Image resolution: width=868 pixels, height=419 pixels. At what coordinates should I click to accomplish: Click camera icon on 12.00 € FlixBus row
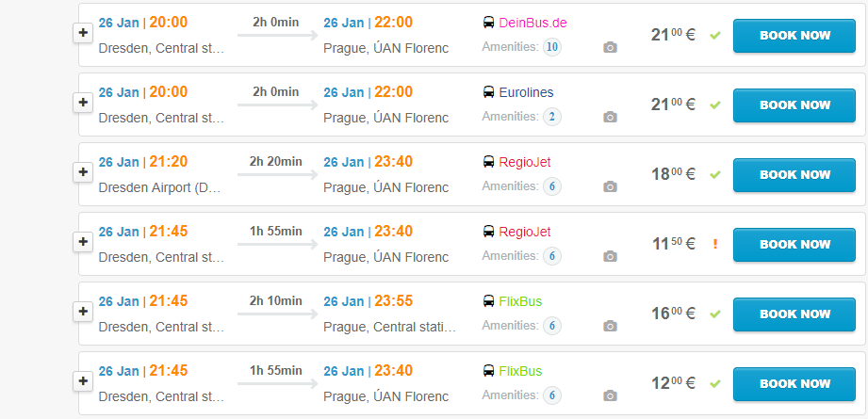click(610, 395)
